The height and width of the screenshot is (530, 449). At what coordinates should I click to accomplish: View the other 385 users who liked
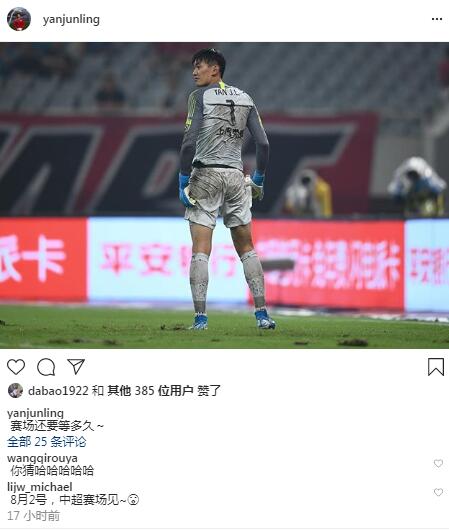[x=150, y=391]
